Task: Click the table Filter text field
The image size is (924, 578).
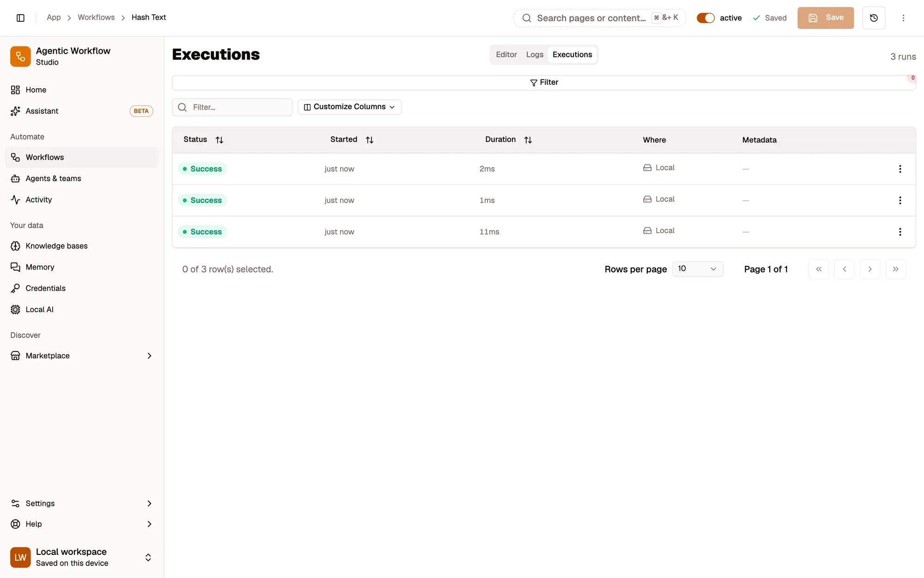Action: pos(232,107)
